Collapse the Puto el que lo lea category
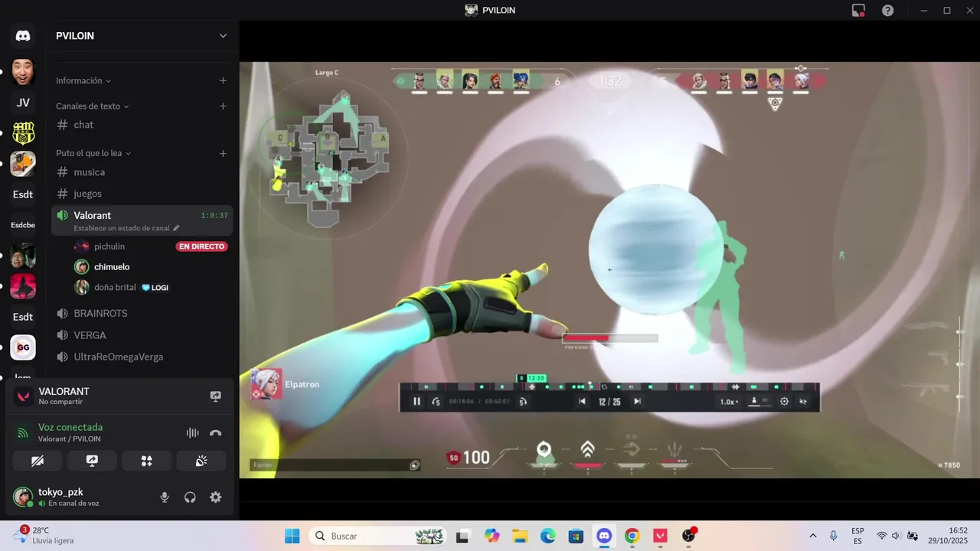Image resolution: width=980 pixels, height=551 pixels. pos(93,153)
